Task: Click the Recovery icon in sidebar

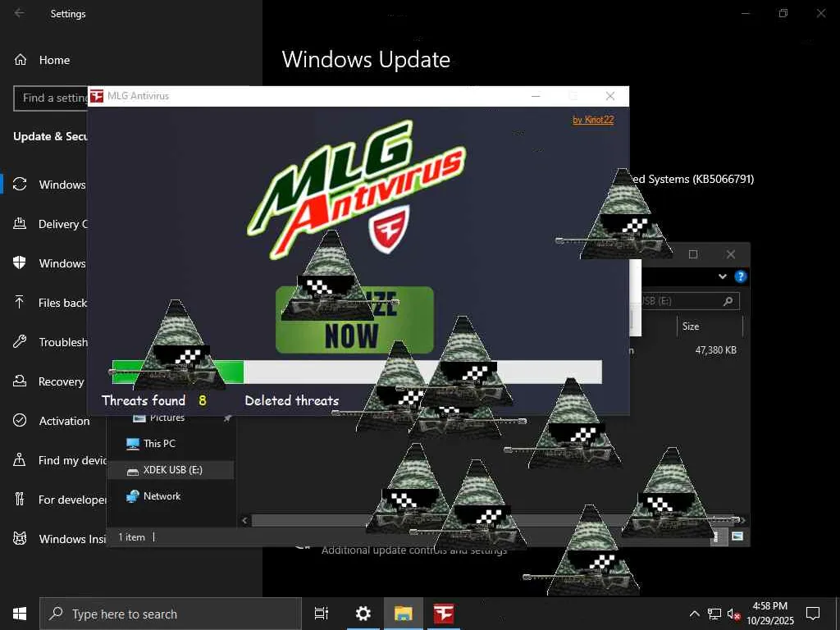Action: (20, 381)
